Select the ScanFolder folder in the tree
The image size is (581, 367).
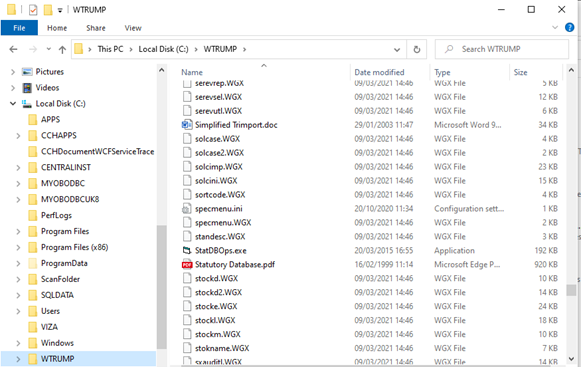point(60,279)
